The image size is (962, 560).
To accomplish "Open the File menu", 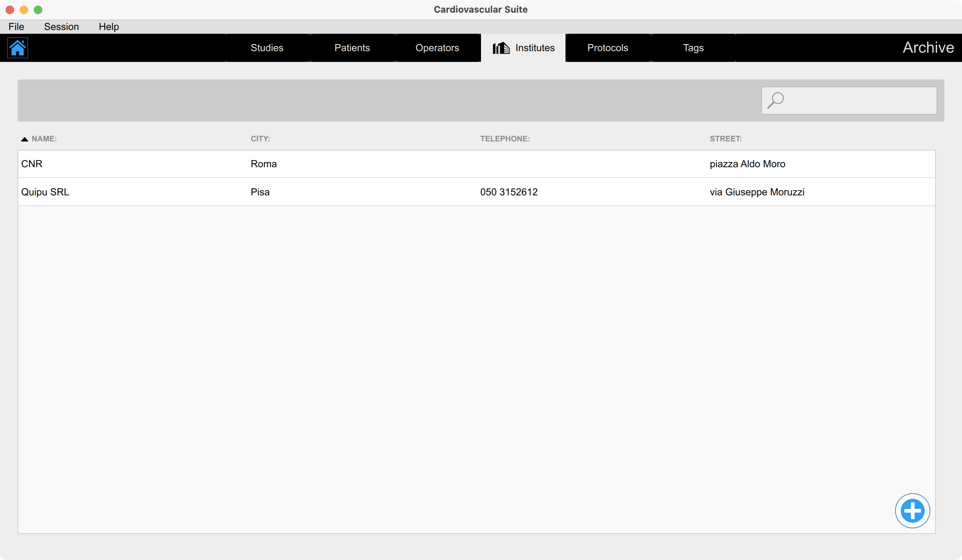I will [17, 27].
